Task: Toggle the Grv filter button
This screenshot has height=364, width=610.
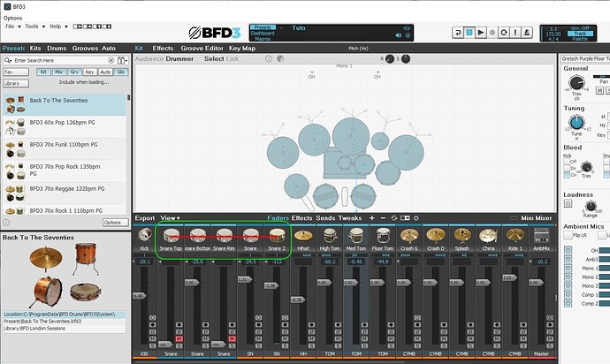Action: coord(74,72)
